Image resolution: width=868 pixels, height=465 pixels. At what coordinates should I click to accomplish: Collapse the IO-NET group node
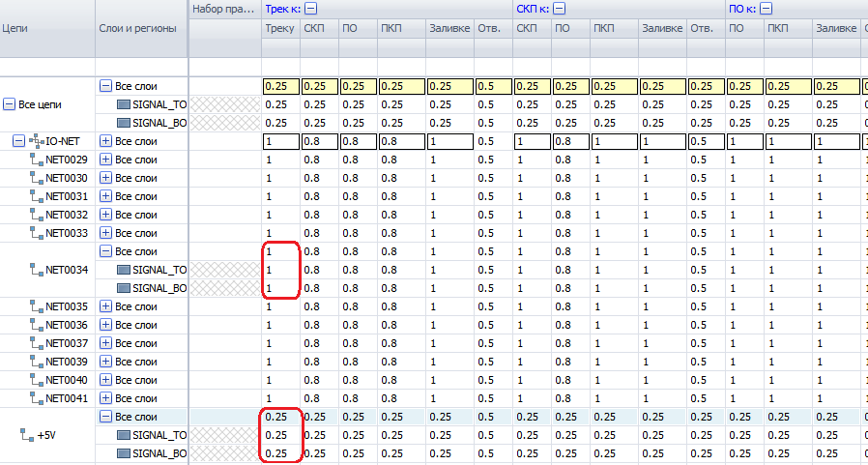pyautogui.click(x=18, y=141)
